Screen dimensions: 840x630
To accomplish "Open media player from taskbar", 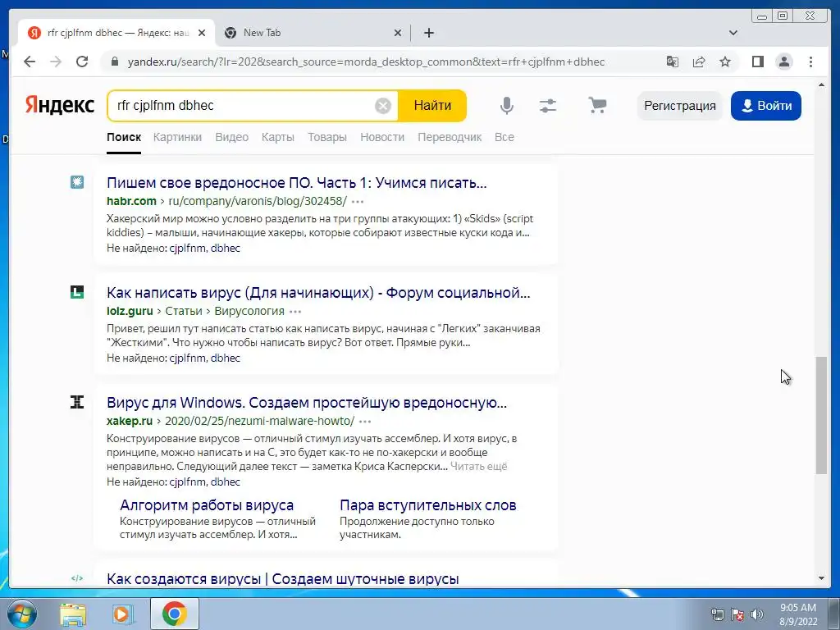I will [x=121, y=614].
